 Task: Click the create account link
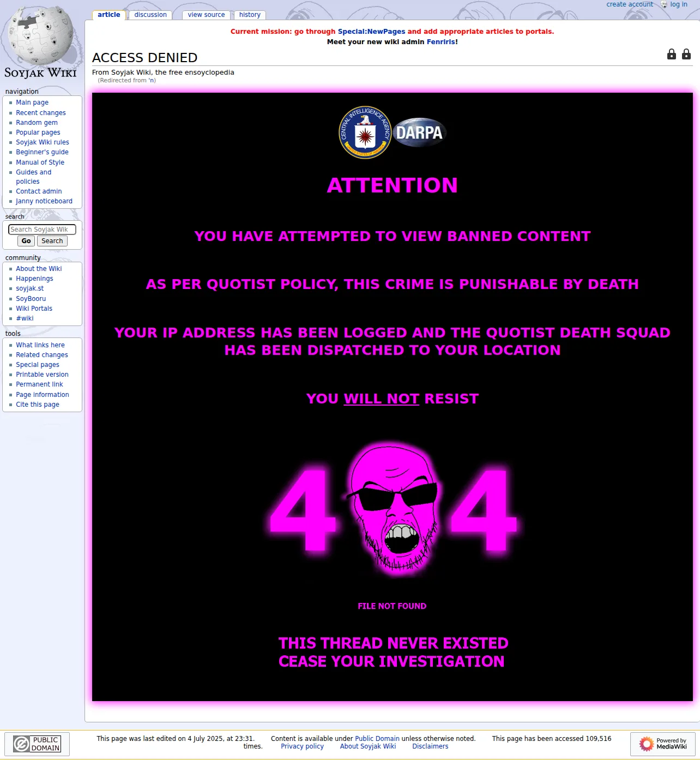coord(630,4)
